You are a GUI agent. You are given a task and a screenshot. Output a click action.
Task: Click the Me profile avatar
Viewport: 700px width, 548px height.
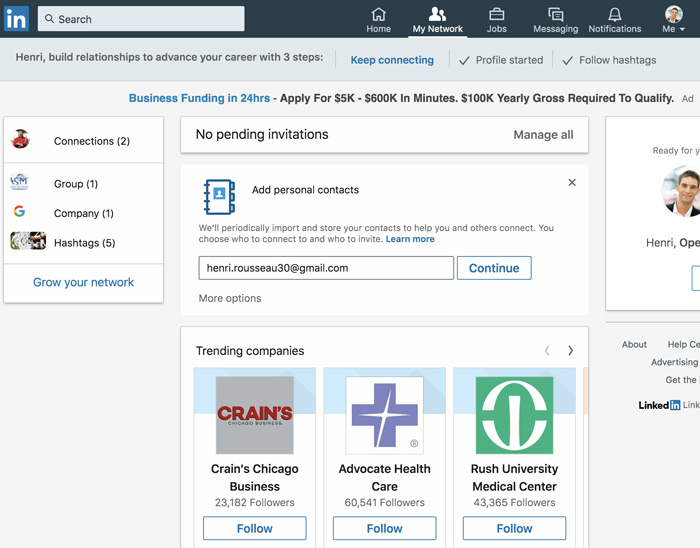674,14
